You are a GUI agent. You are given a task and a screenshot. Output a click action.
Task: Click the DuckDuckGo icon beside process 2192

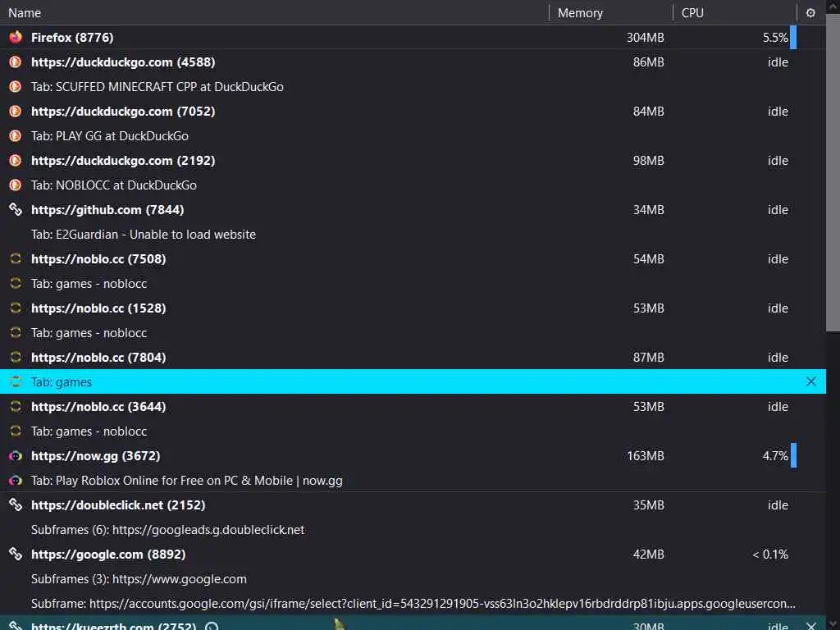click(x=16, y=160)
